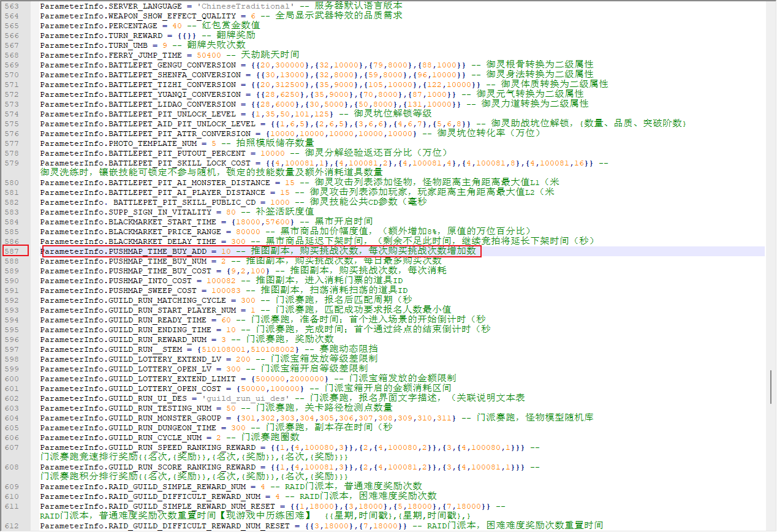Click line number 569 in the gutter
Viewport: 777px width, 532px height.
(x=12, y=65)
